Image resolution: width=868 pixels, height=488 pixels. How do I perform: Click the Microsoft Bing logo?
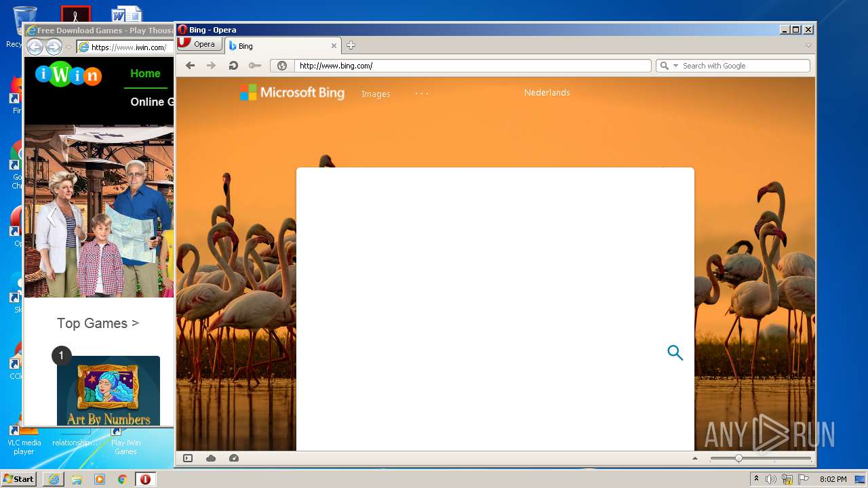292,93
